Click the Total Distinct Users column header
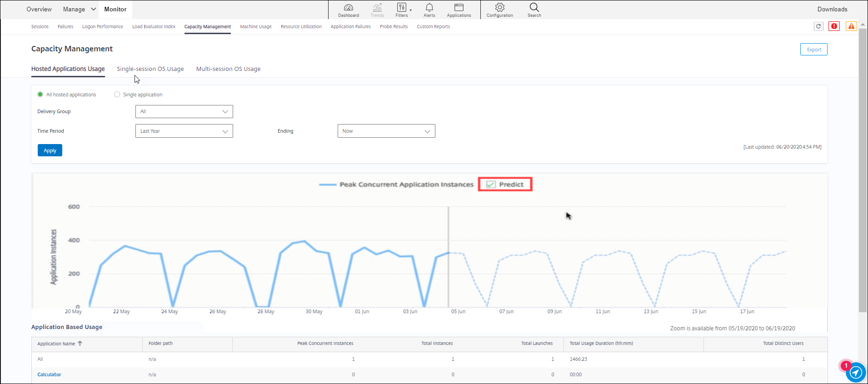Viewport: 868px width, 384px height. (783, 343)
